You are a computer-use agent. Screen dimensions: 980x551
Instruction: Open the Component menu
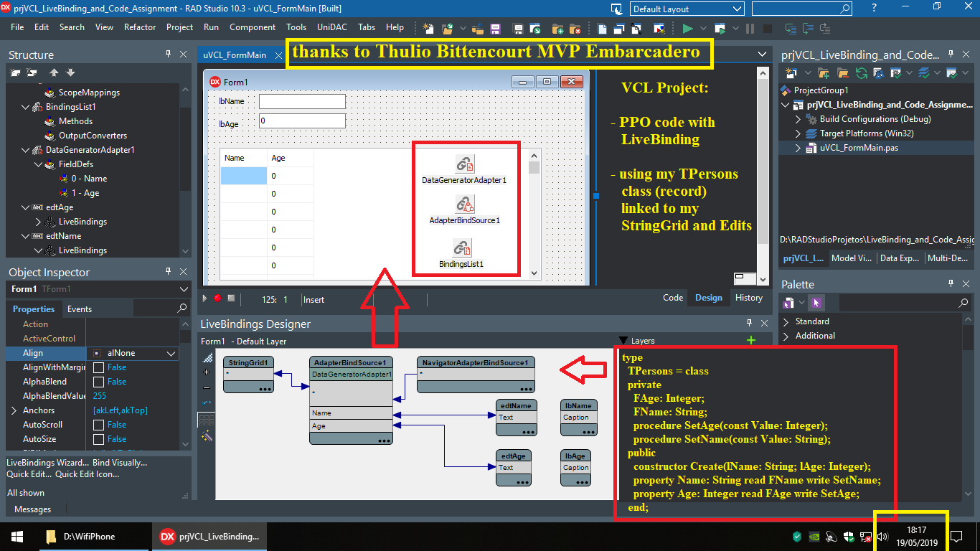(253, 27)
